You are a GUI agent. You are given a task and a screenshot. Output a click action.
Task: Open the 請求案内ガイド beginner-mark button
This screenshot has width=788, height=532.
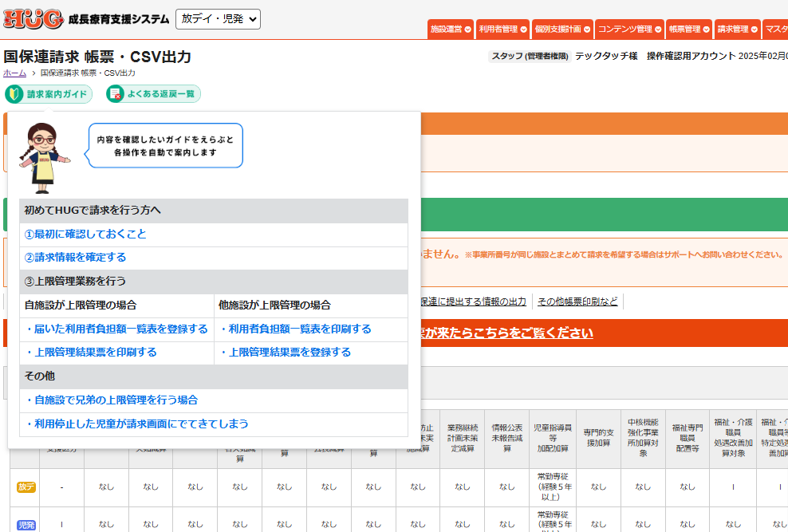(x=49, y=94)
